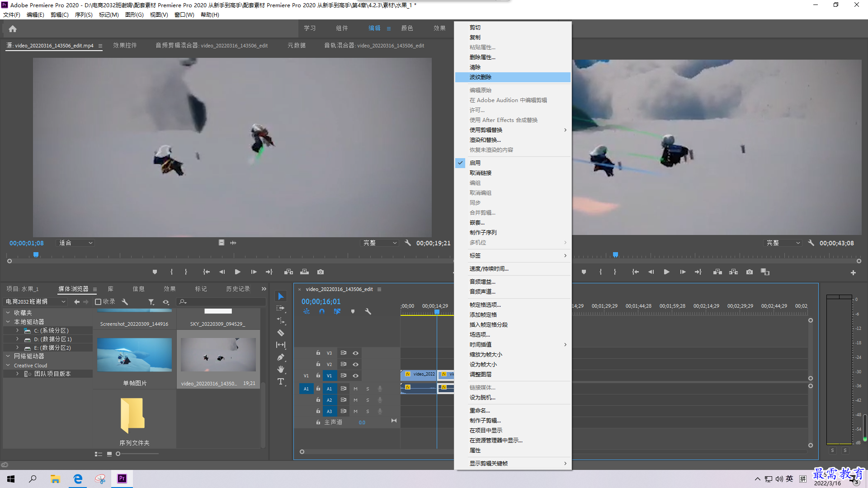
Task: Toggle V1 track output eye
Action: (x=356, y=375)
